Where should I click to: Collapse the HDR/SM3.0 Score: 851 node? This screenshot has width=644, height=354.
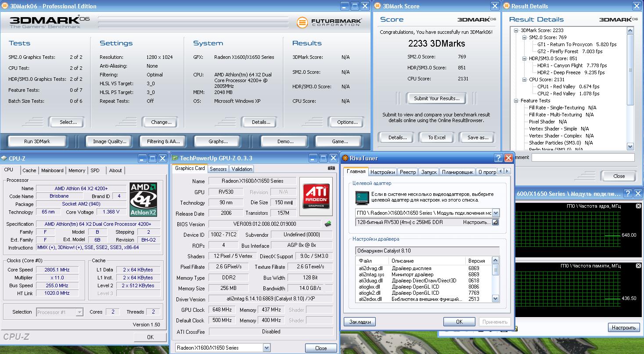click(x=525, y=58)
